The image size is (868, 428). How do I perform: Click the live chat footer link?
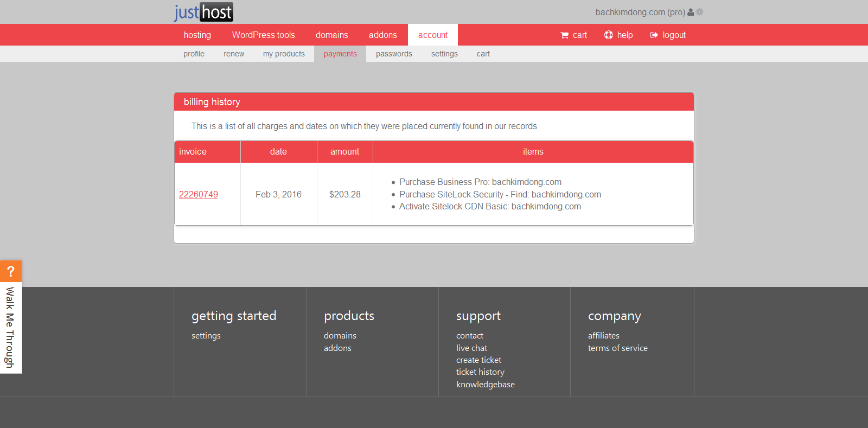point(471,348)
